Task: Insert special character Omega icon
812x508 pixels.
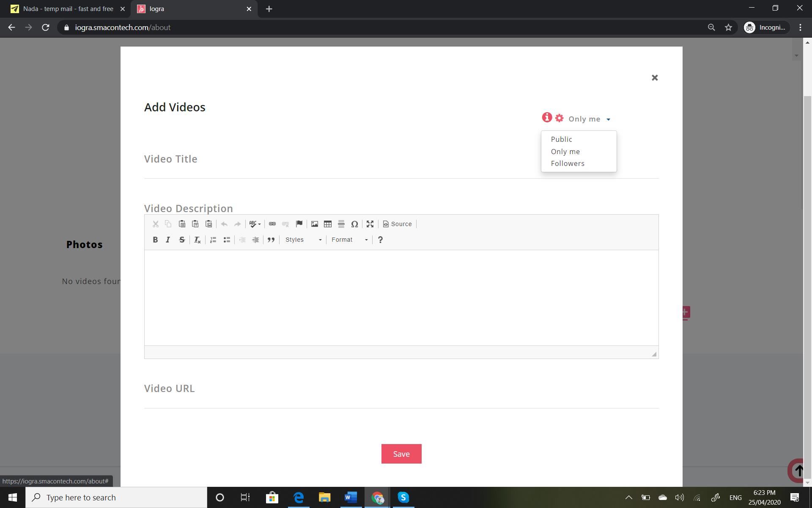Action: 354,224
